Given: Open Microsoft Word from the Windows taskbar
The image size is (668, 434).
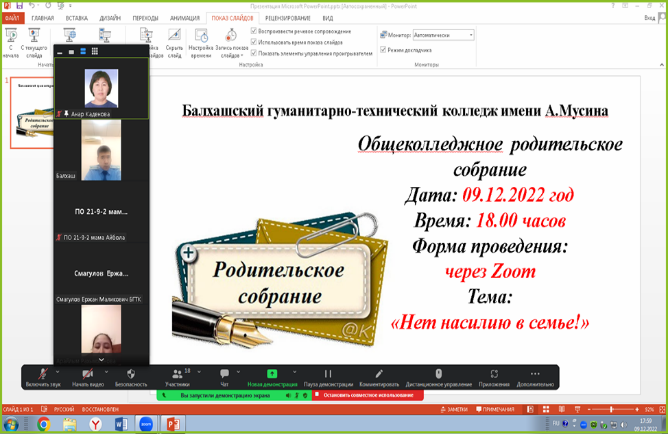Looking at the screenshot, I should click(x=121, y=424).
